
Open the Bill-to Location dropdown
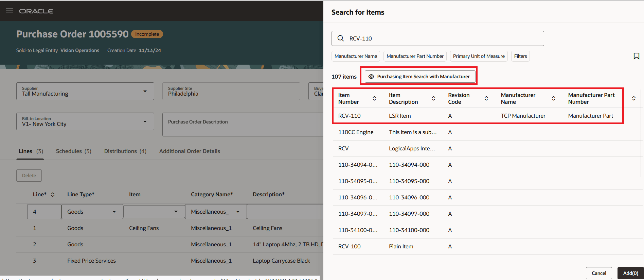coord(145,121)
